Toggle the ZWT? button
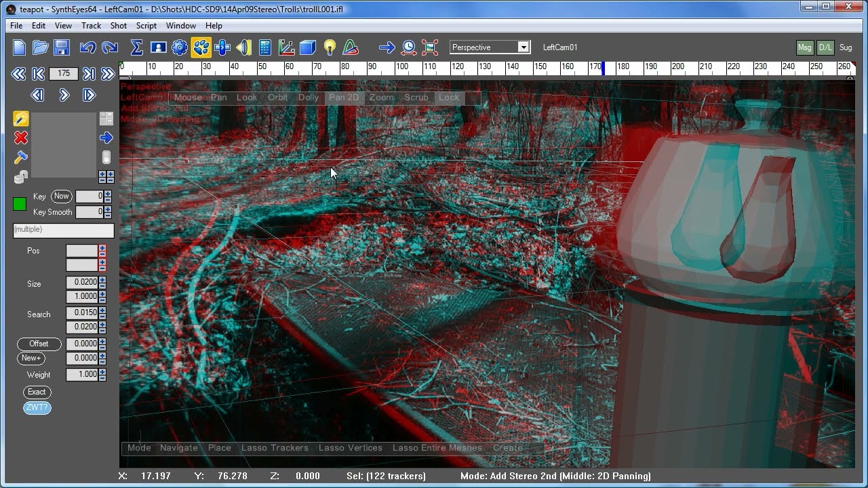This screenshot has height=488, width=868. 37,408
